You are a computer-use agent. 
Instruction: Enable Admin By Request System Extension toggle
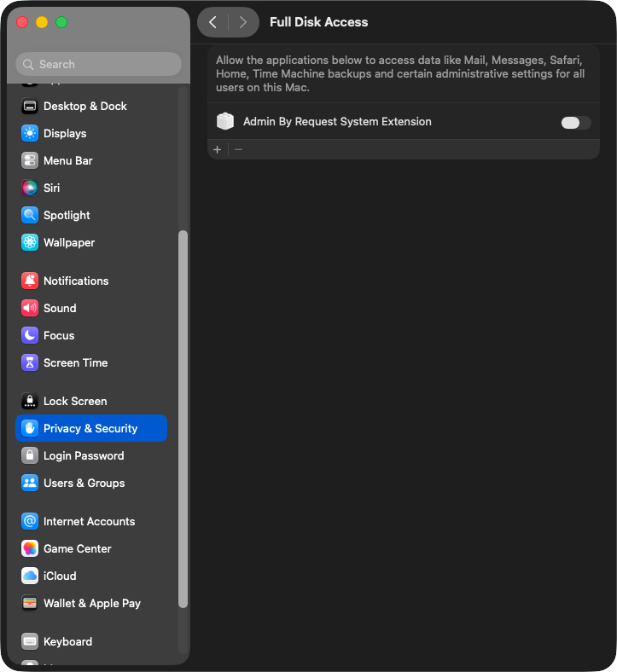coord(575,123)
